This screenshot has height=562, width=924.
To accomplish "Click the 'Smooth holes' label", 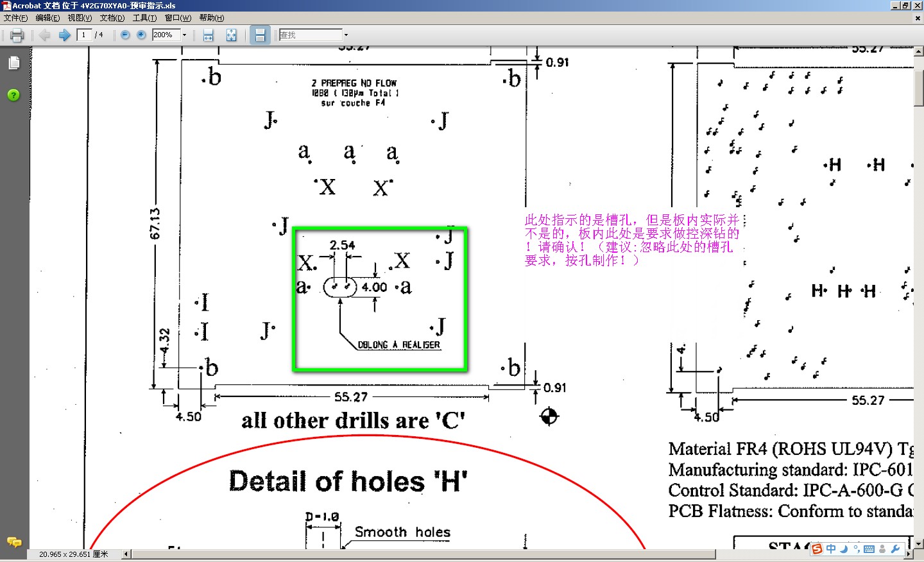I will click(402, 532).
